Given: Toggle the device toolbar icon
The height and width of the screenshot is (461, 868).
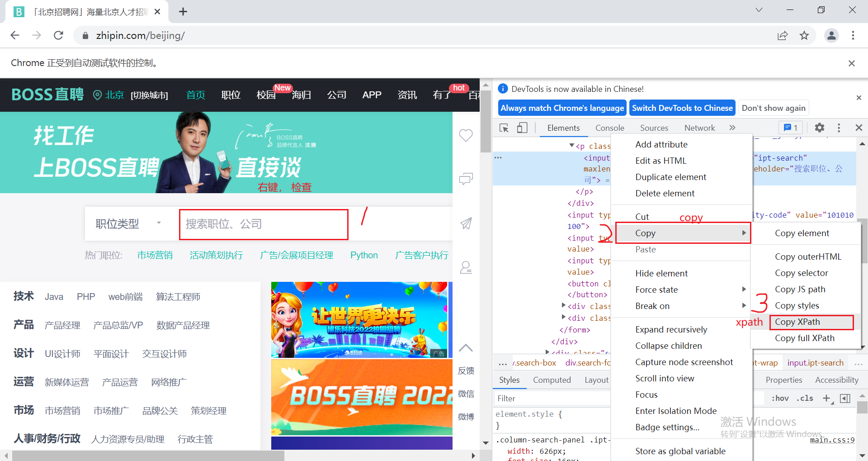Looking at the screenshot, I should 522,128.
